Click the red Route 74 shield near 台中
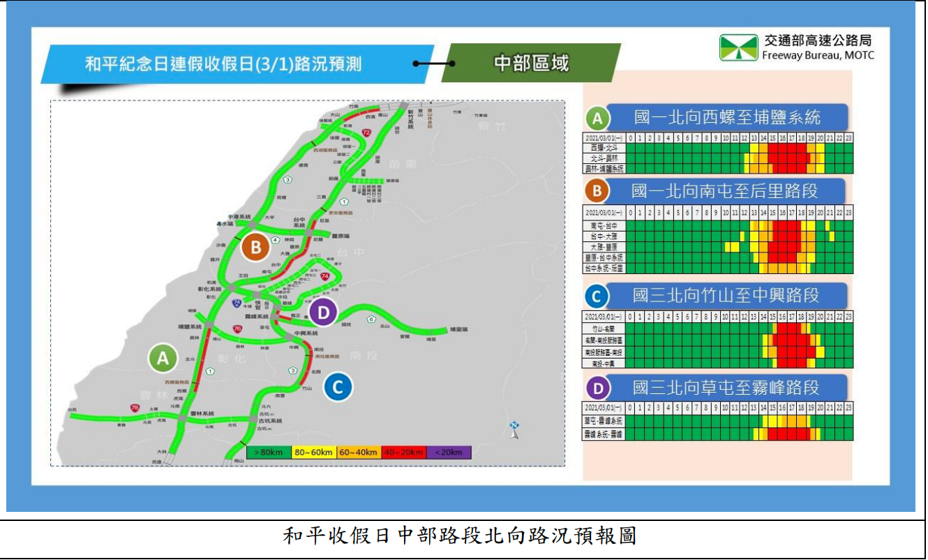Screen dimensions: 928x560 pos(325,277)
